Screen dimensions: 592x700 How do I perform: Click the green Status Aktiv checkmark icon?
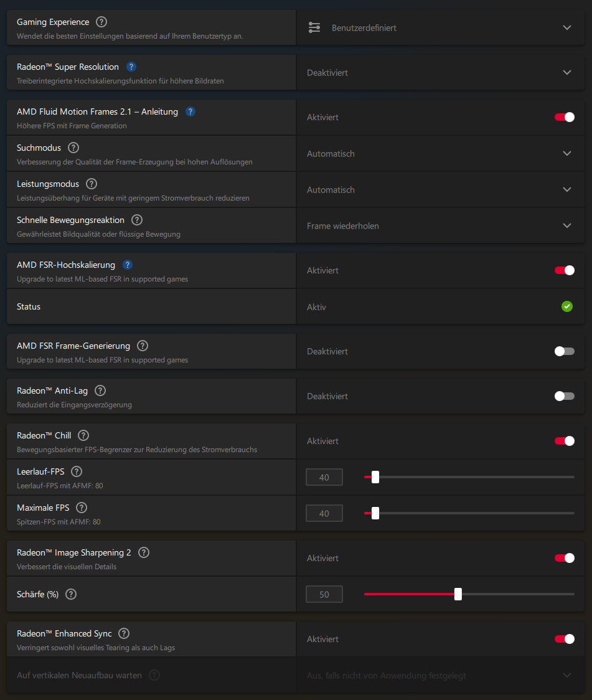[x=566, y=306]
